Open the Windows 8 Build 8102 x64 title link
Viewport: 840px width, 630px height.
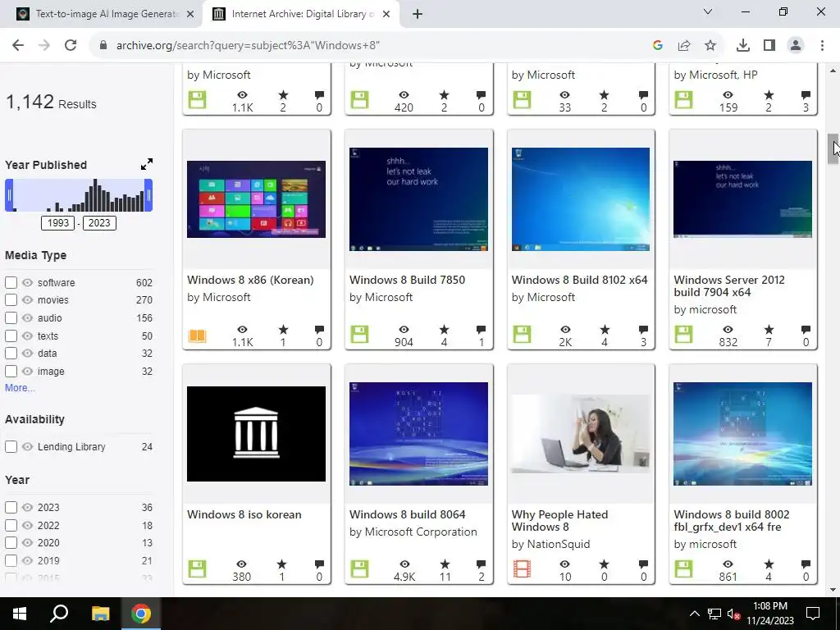tap(580, 280)
